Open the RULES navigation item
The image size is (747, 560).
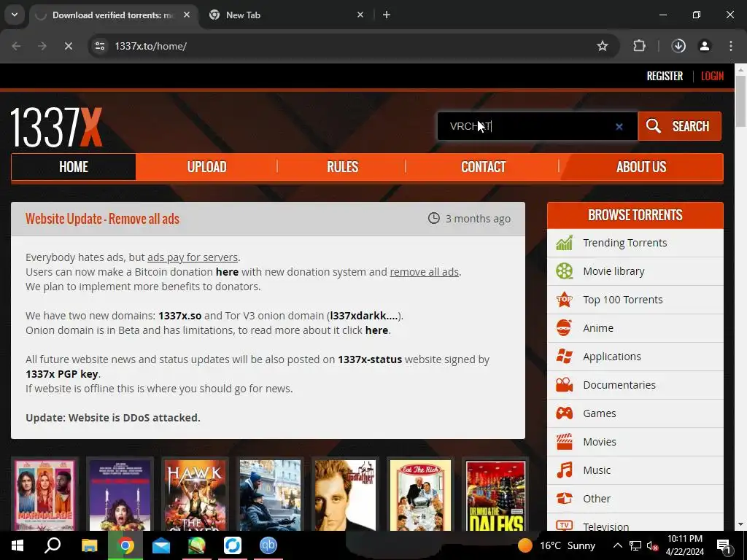[342, 167]
